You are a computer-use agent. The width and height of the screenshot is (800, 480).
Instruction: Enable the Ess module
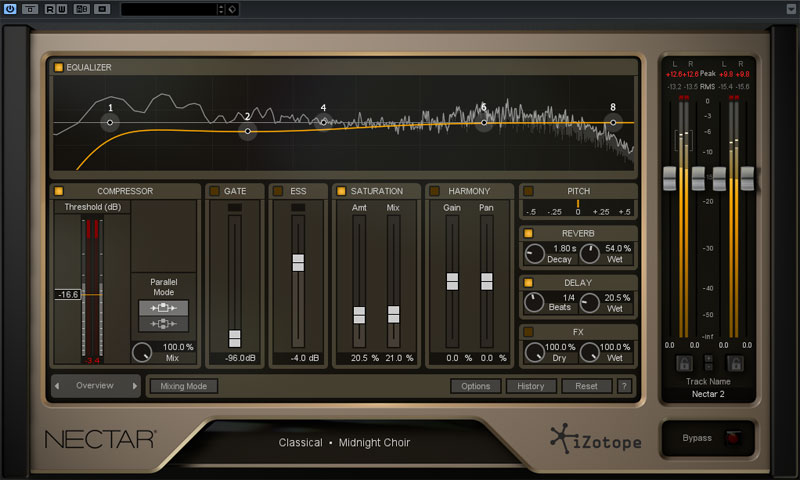(x=278, y=191)
